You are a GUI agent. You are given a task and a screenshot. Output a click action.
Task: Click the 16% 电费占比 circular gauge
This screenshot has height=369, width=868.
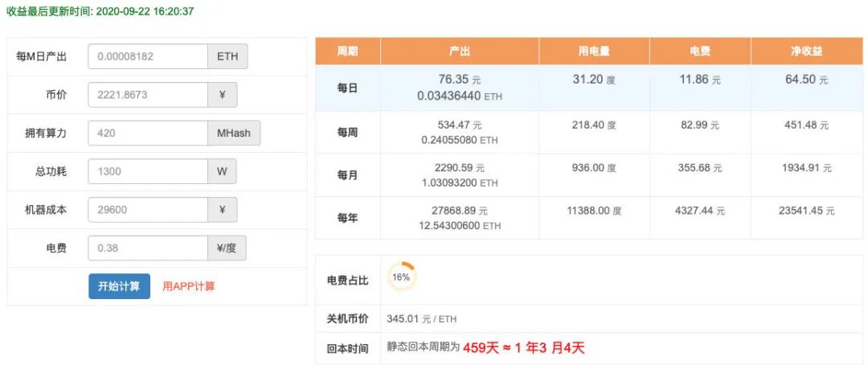[401, 277]
